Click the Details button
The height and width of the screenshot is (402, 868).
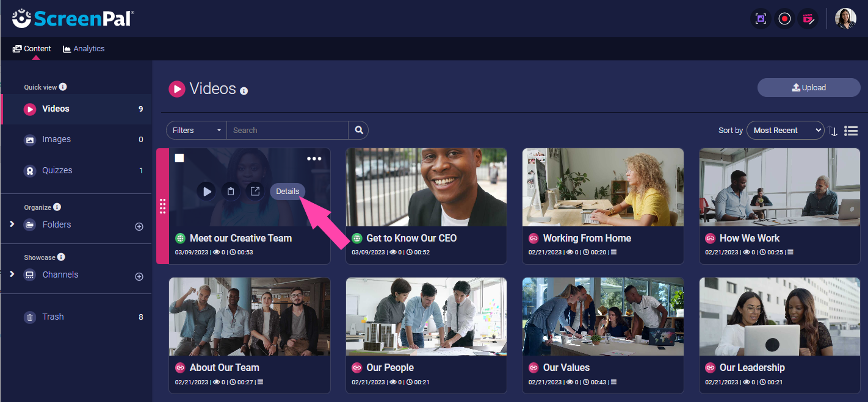pyautogui.click(x=288, y=192)
